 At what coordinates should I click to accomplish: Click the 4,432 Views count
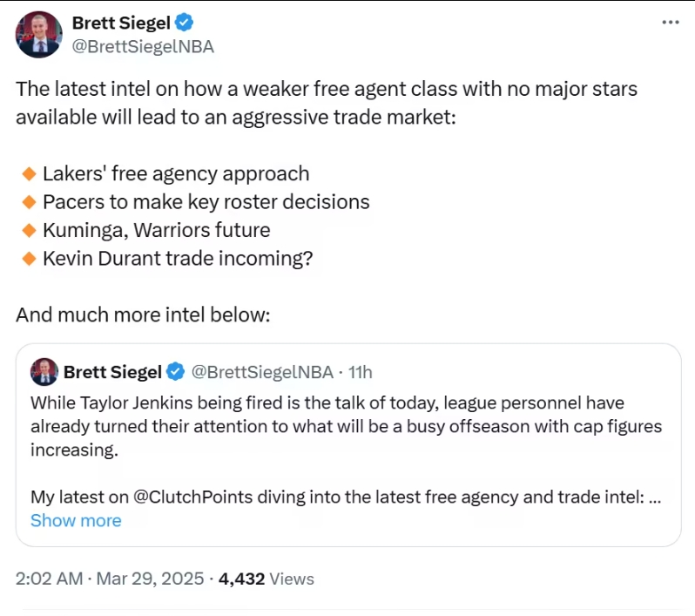(x=266, y=579)
